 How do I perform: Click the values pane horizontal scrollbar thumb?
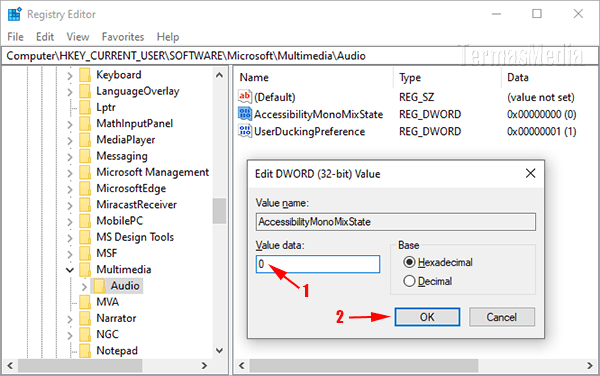(364, 366)
